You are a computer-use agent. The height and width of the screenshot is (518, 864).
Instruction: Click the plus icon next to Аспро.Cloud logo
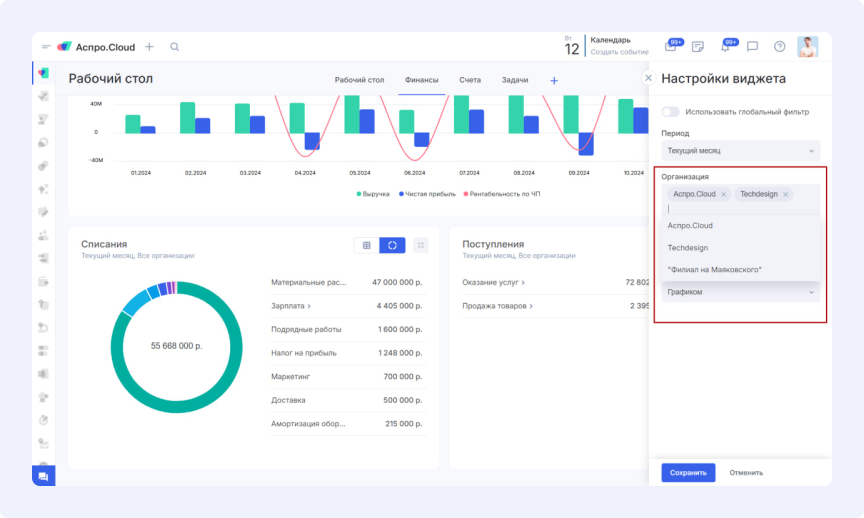(149, 47)
